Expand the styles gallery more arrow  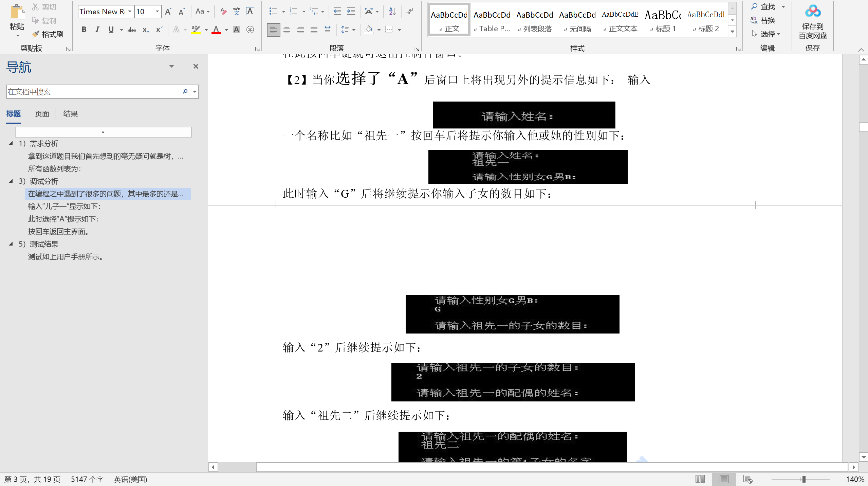pyautogui.click(x=732, y=32)
